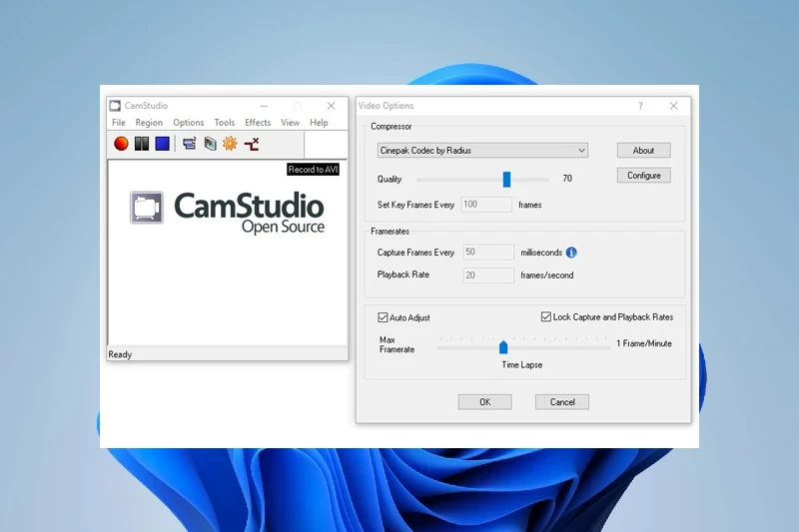Click the Playback Rate field
799x532 pixels.
point(488,275)
